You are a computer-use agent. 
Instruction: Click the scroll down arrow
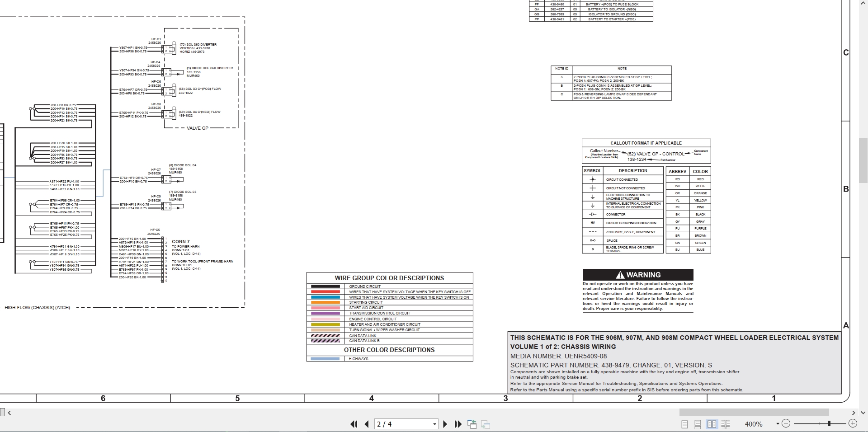point(863,413)
